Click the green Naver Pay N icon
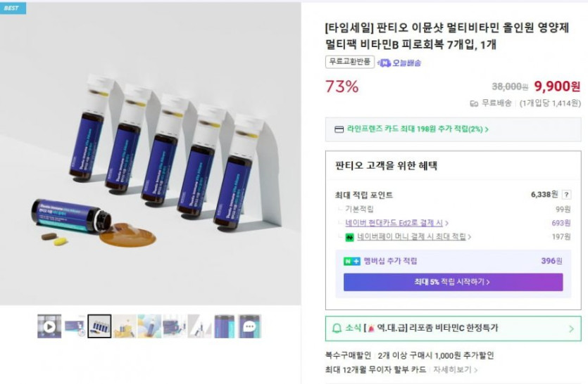Viewport: 588px width, 384px height. click(x=349, y=237)
